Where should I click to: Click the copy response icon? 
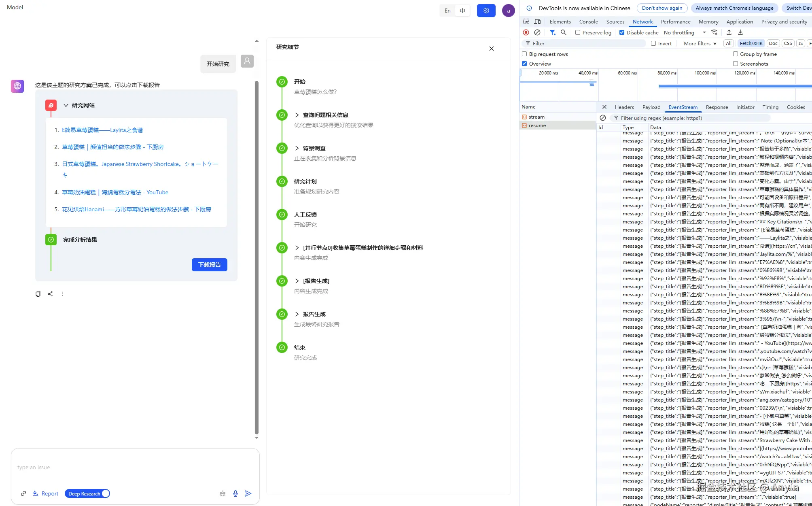click(x=38, y=294)
